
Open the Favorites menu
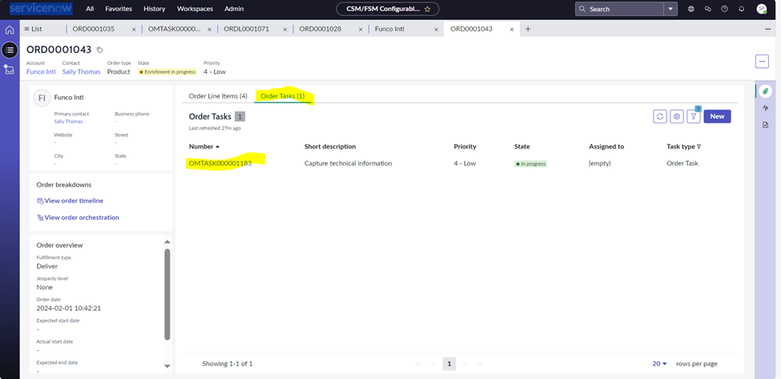(119, 9)
